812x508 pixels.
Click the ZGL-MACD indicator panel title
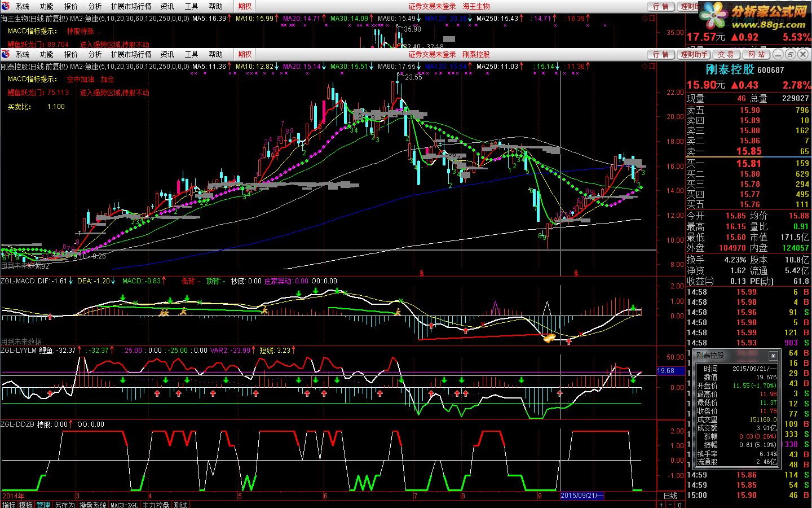(17, 281)
